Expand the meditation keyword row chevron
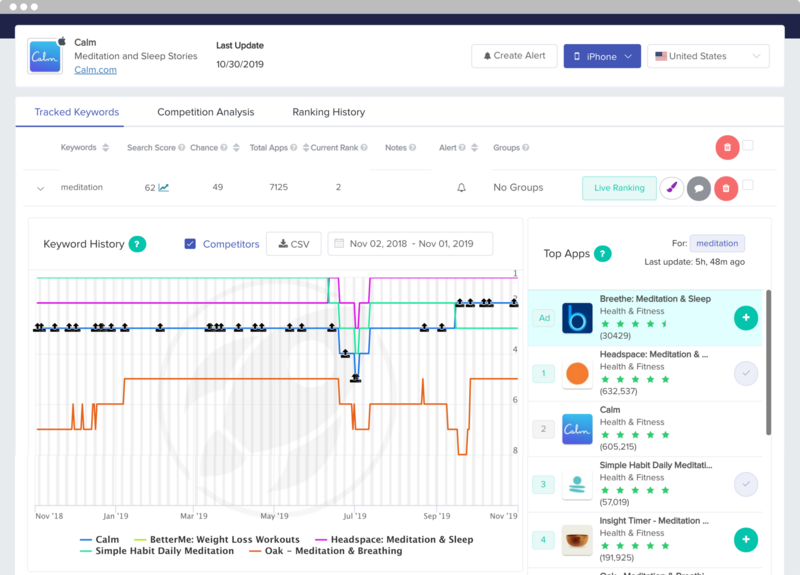This screenshot has height=575, width=800. pyautogui.click(x=41, y=188)
